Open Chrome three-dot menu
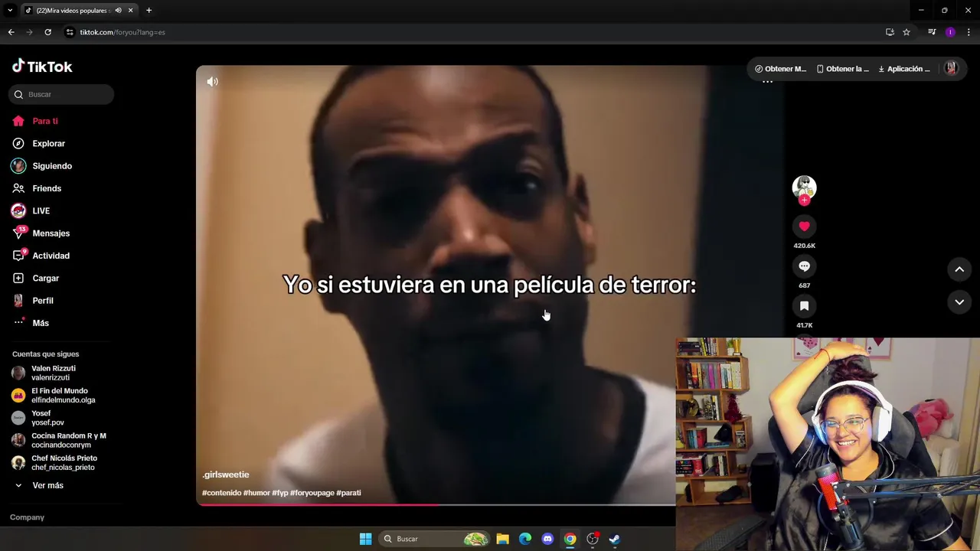Screen dimensions: 980x551 coord(969,32)
